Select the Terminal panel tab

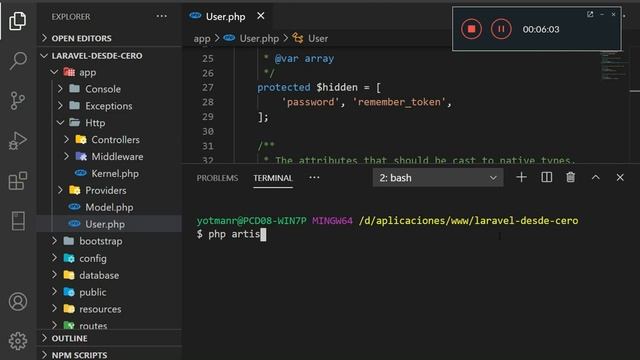click(x=273, y=178)
